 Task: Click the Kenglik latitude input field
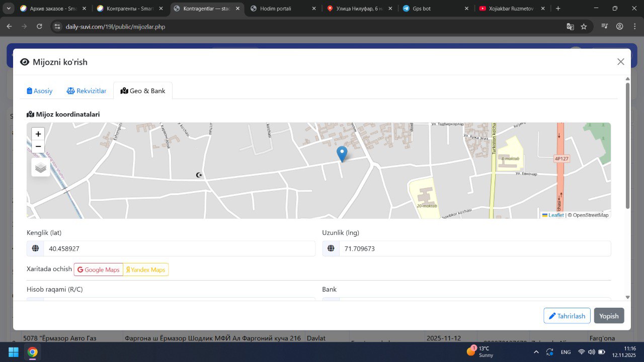[179, 249]
